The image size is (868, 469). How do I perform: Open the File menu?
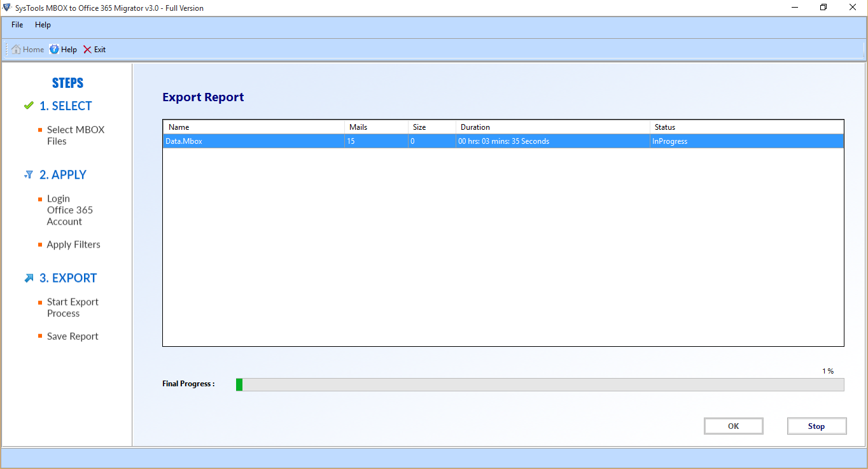[x=17, y=25]
